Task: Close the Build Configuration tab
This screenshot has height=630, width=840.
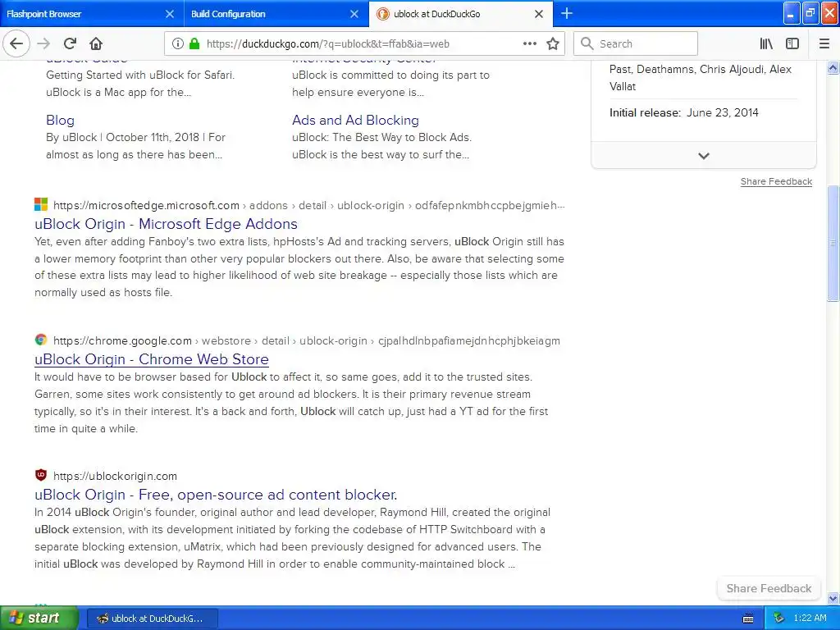Action: [354, 14]
